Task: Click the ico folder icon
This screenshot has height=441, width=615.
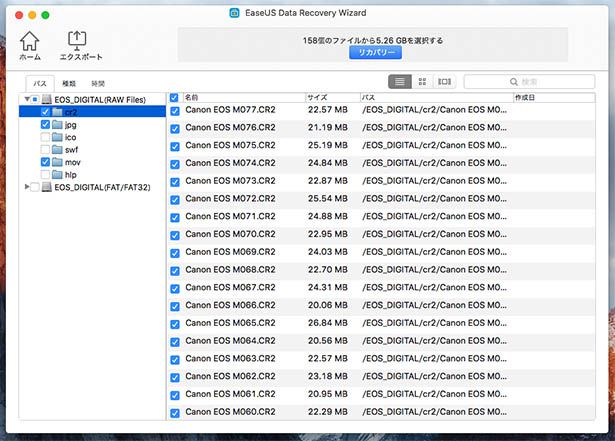Action: [58, 137]
